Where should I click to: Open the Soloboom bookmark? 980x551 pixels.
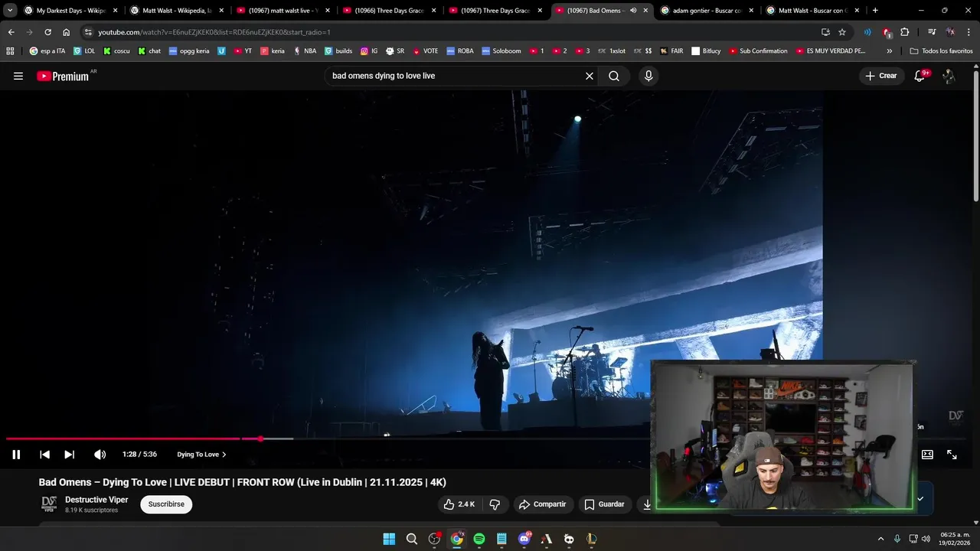(501, 51)
